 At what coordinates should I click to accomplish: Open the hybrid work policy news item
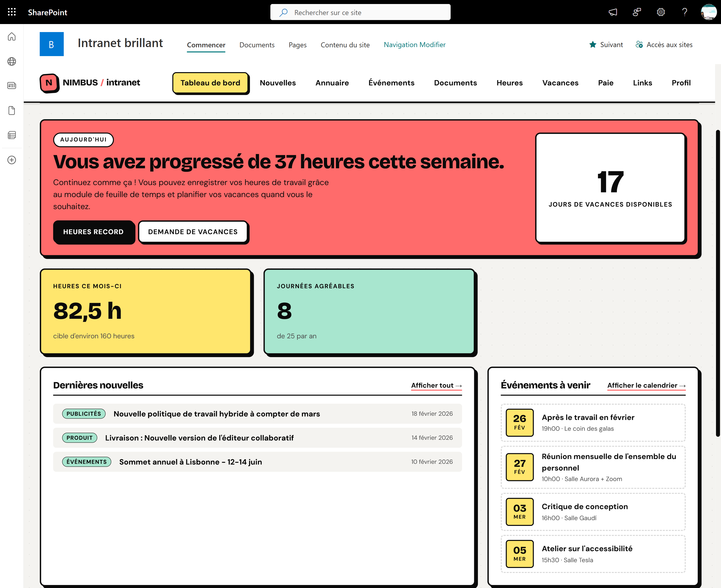(257, 413)
